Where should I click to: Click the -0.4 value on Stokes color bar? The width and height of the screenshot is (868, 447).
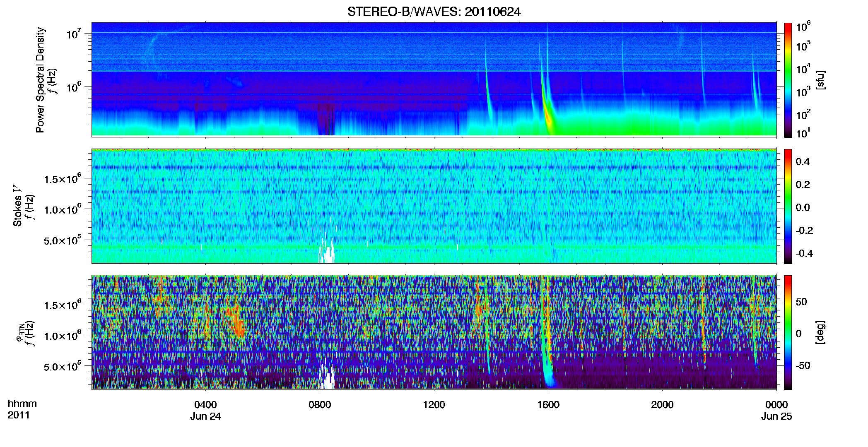pyautogui.click(x=804, y=253)
